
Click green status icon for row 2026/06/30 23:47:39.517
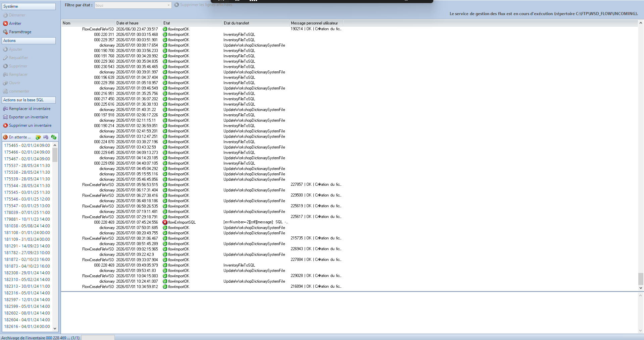(165, 29)
